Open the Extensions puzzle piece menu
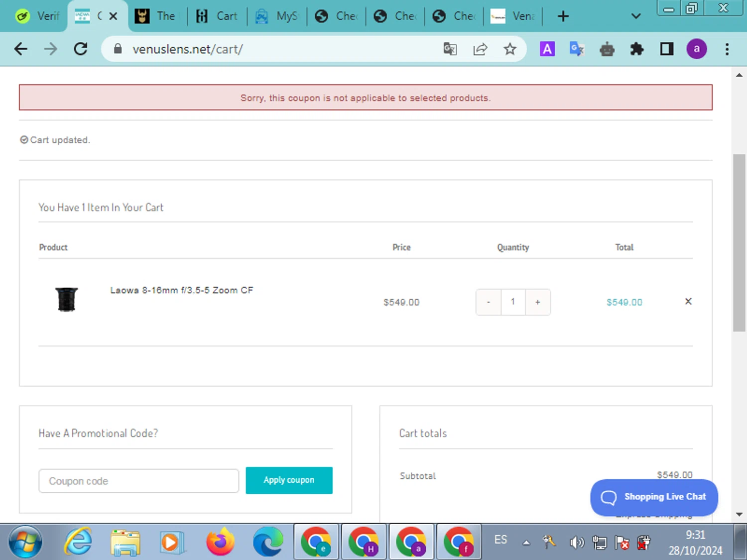This screenshot has width=747, height=560. click(x=637, y=49)
